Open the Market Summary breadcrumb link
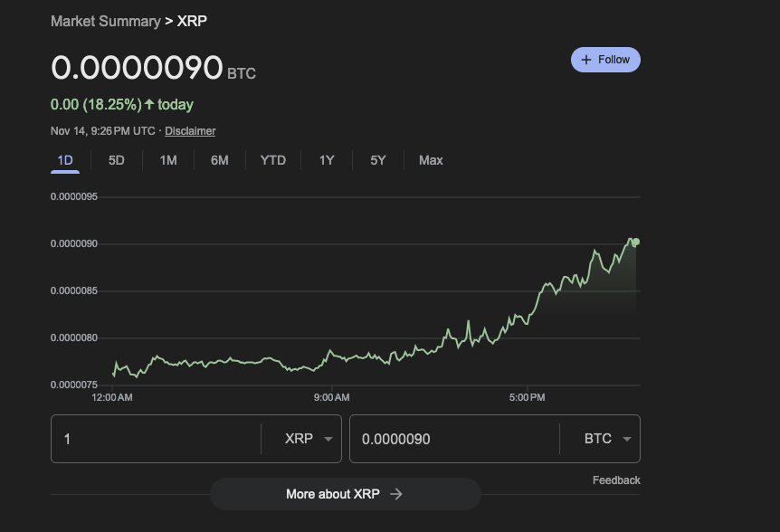This screenshot has height=532, width=780. coord(106,22)
